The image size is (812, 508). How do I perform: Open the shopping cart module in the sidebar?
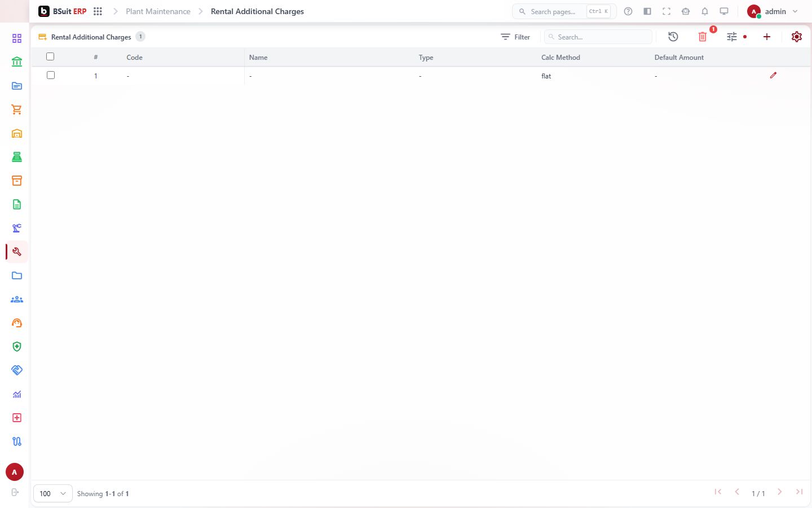click(17, 110)
